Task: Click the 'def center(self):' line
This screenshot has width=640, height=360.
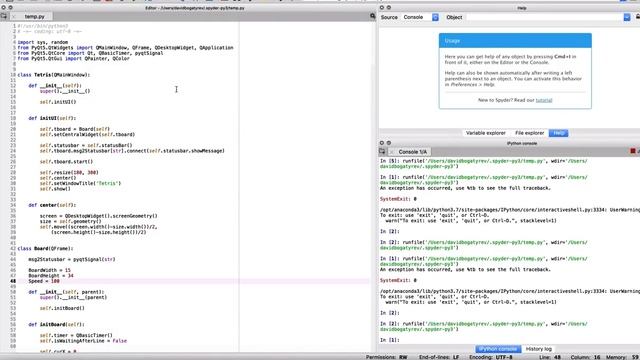Action: click(52, 205)
